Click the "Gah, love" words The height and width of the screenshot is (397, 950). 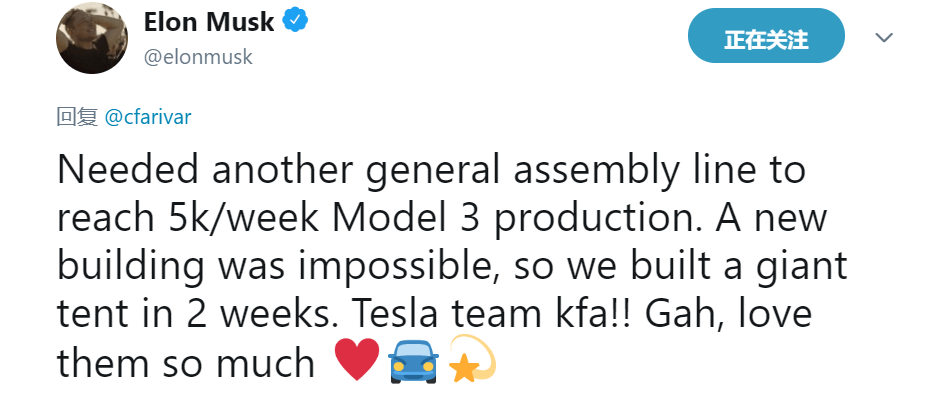click(728, 315)
